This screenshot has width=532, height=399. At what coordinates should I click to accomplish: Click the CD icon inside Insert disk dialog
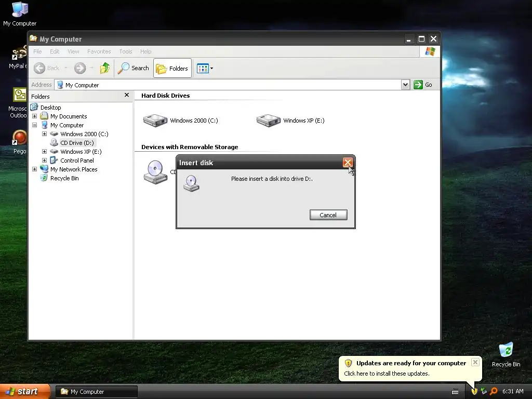(x=191, y=183)
